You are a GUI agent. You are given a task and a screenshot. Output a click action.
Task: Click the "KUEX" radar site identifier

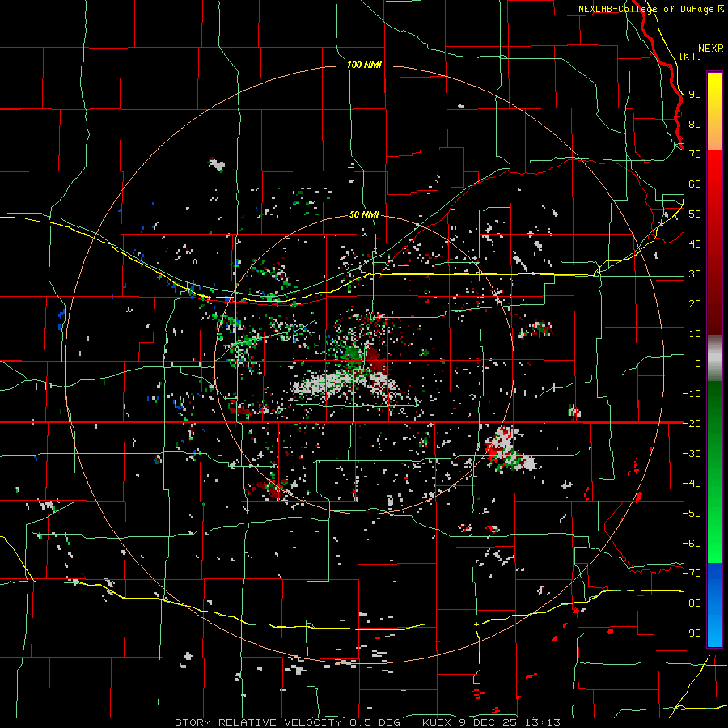coord(437,722)
